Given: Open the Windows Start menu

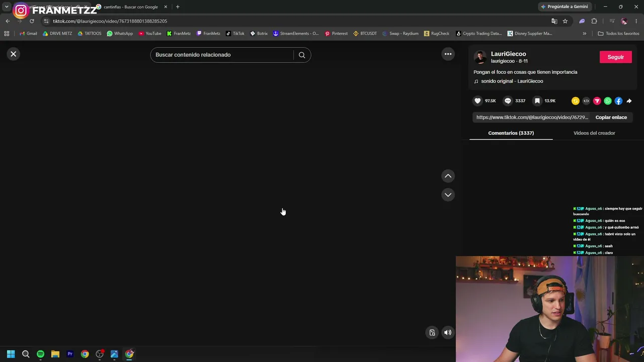Looking at the screenshot, I should [11, 354].
